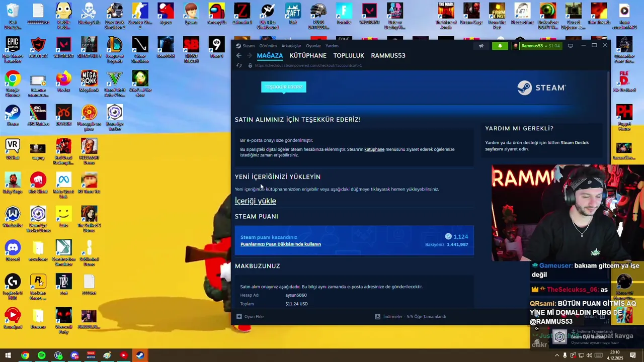Open the RAMMUS53 profile tab
Viewport: 644px width, 362px height.
[388, 55]
